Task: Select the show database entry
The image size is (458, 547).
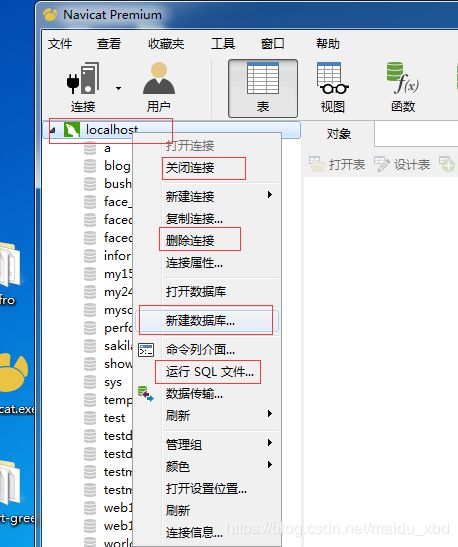Action: [118, 364]
